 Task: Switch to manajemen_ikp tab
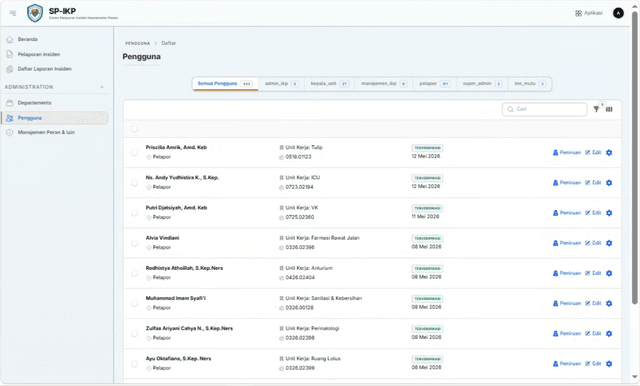point(384,84)
